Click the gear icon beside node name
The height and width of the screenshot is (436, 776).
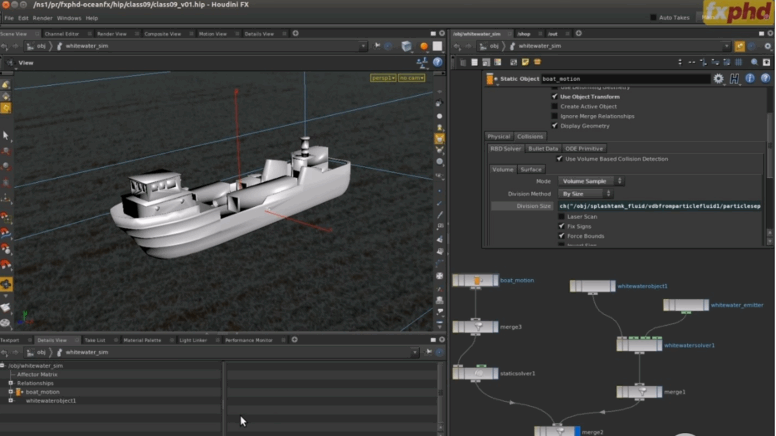point(718,78)
